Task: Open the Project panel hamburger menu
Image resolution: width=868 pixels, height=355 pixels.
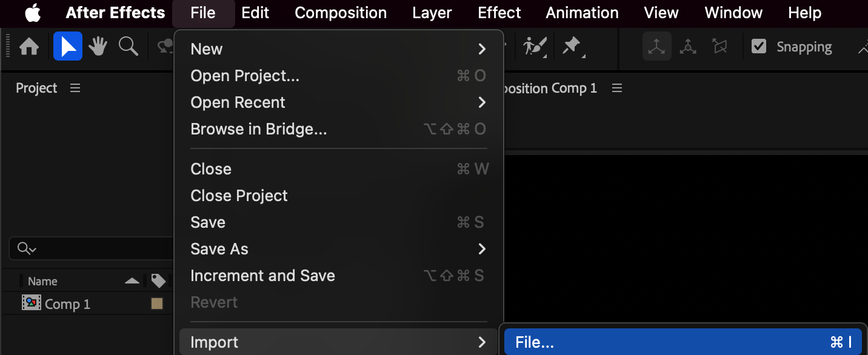Action: [75, 88]
